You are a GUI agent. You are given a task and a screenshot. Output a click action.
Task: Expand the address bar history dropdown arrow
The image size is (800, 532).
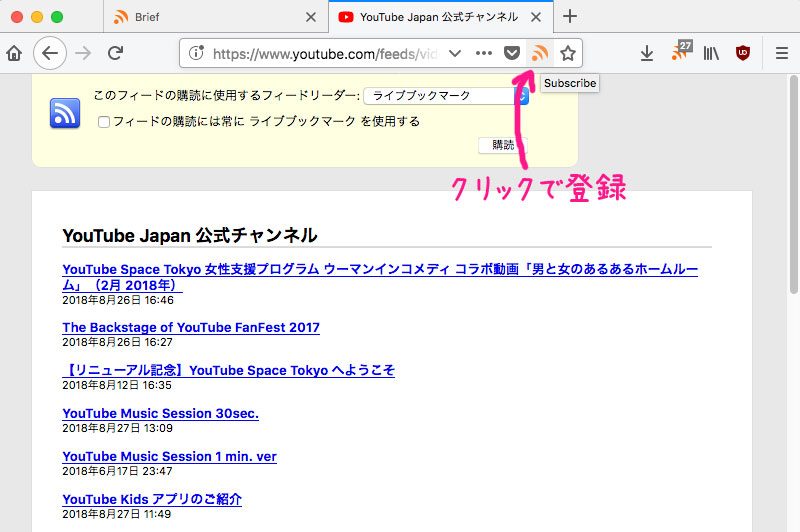coord(455,53)
